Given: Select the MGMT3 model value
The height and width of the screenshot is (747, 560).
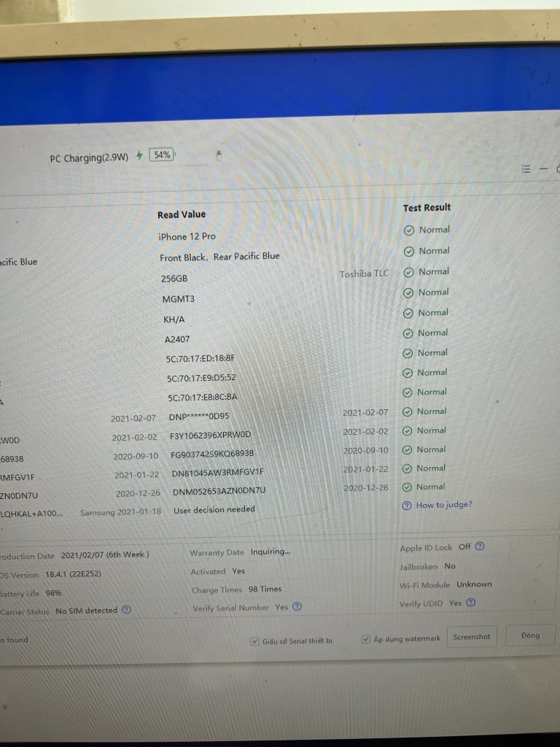Looking at the screenshot, I should click(x=179, y=299).
